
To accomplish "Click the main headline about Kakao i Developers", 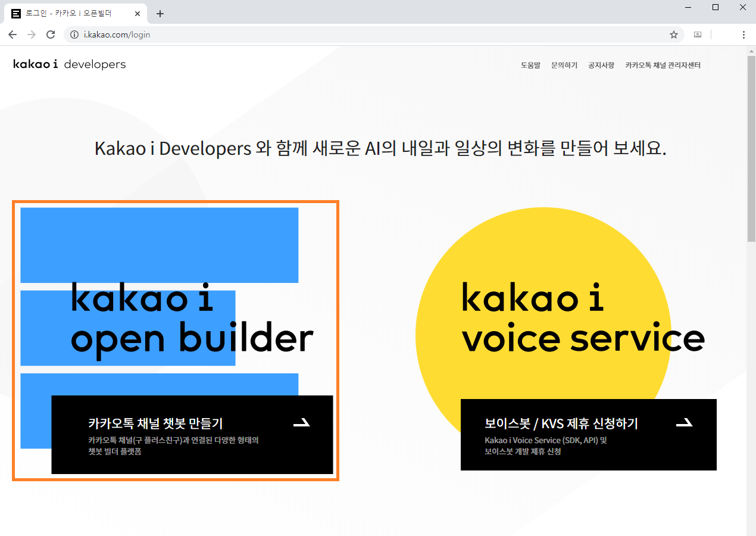I will (380, 148).
